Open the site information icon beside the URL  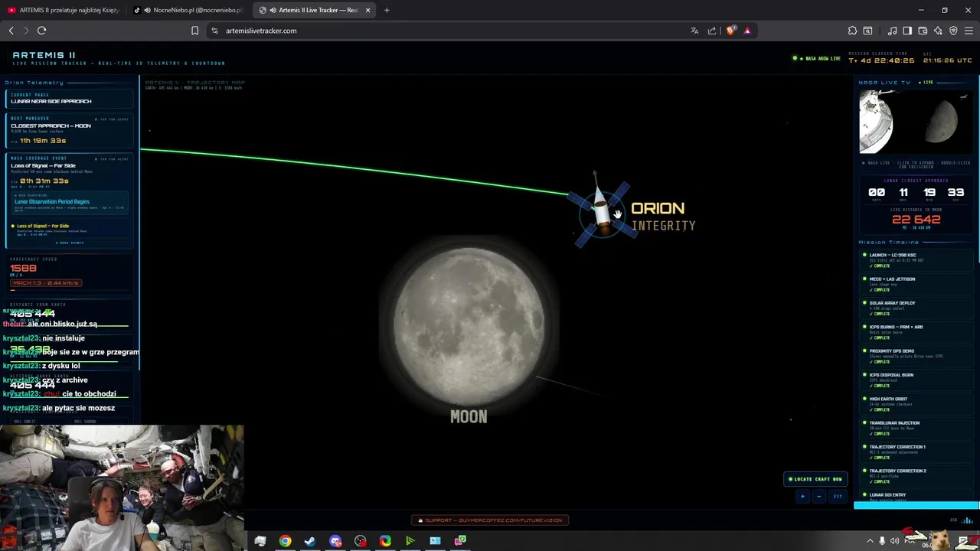click(215, 31)
